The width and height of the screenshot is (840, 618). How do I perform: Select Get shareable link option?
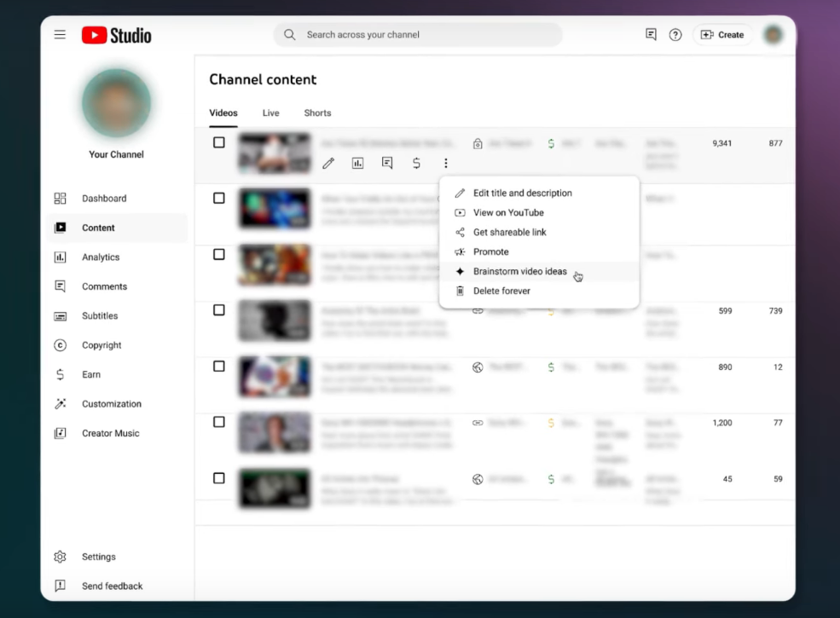click(x=509, y=233)
